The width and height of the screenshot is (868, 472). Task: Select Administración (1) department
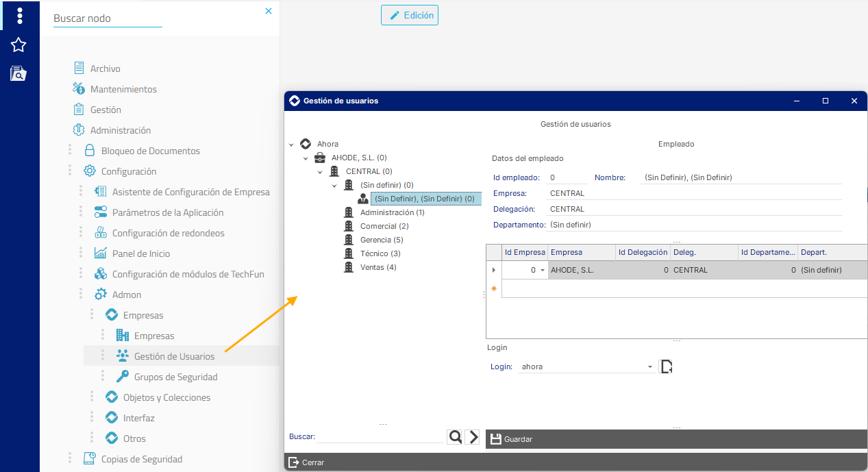[x=393, y=212]
